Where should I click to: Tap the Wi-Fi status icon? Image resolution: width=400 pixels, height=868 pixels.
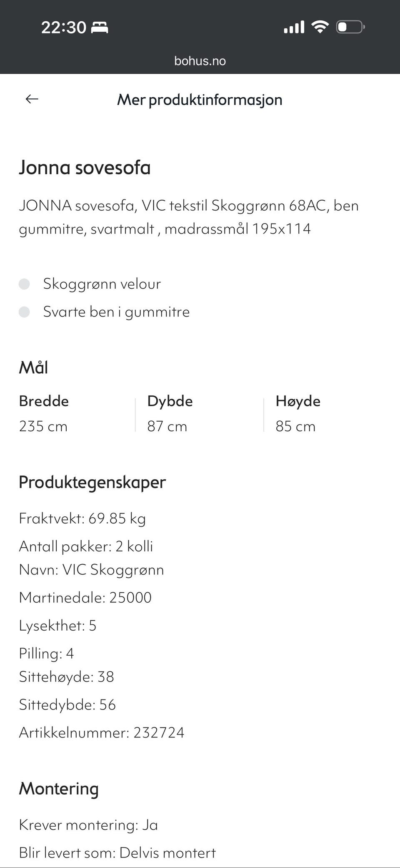320,26
